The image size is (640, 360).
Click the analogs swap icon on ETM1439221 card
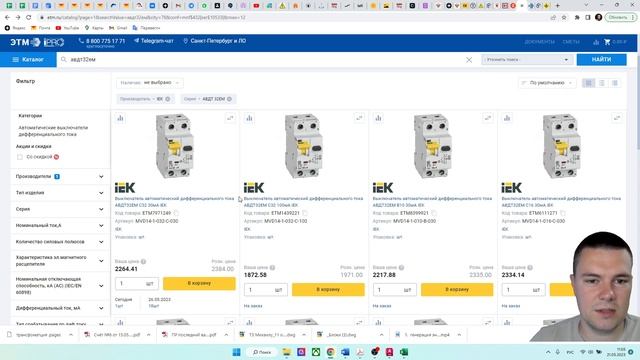tap(359, 118)
